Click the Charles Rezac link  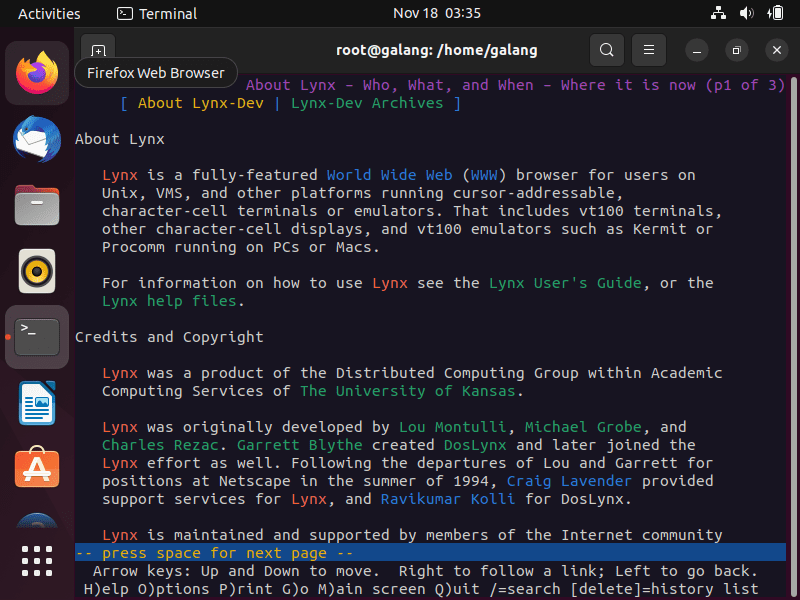click(160, 445)
